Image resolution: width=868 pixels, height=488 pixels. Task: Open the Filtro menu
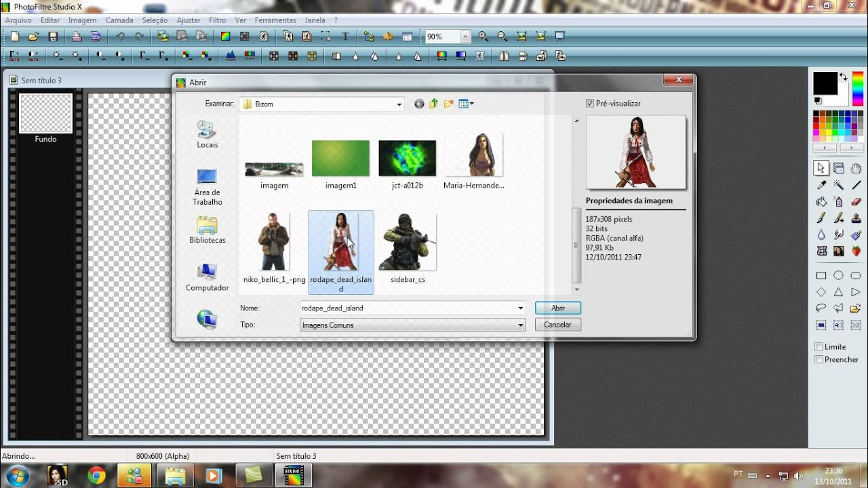coord(218,20)
